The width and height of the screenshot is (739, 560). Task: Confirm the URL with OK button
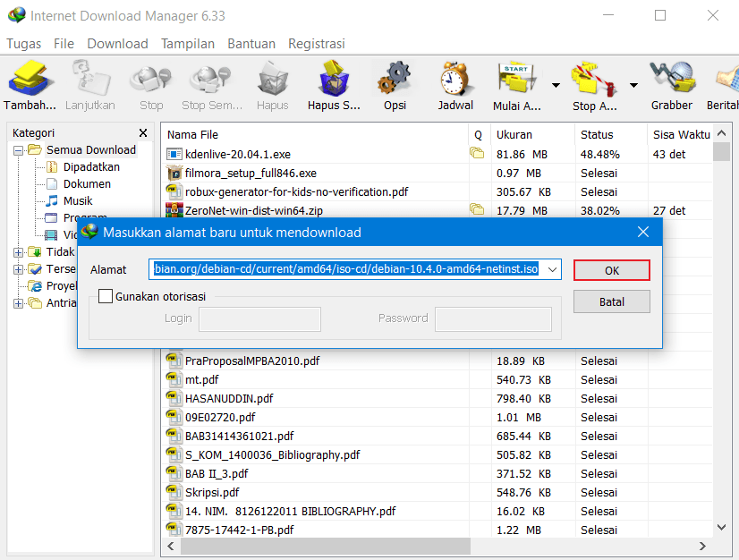pyautogui.click(x=612, y=270)
